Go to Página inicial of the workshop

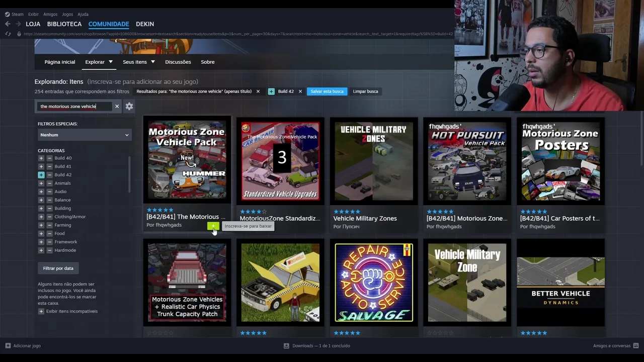click(x=60, y=62)
